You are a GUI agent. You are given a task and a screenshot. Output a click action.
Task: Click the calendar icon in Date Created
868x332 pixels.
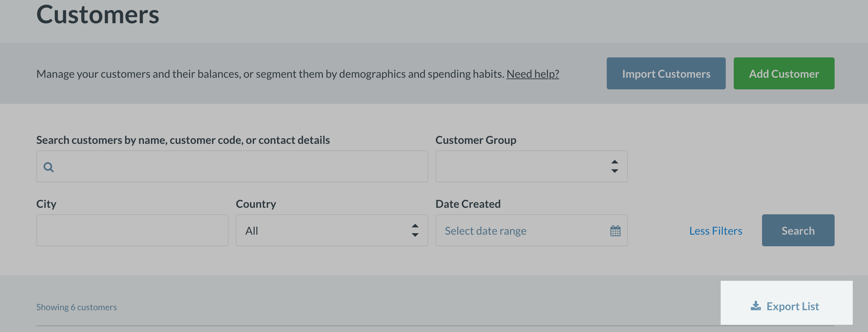[615, 231]
